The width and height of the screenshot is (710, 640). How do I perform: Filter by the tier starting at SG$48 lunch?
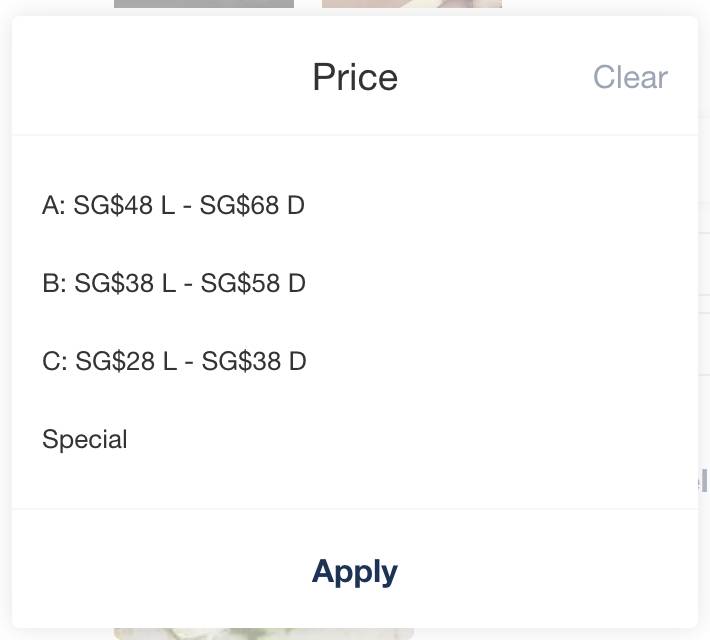(x=173, y=206)
